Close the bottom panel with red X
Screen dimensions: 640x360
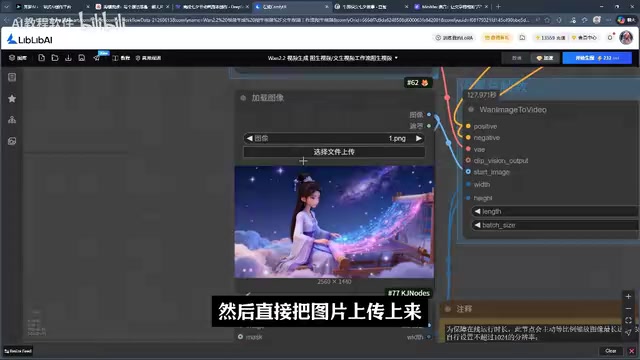point(631,351)
